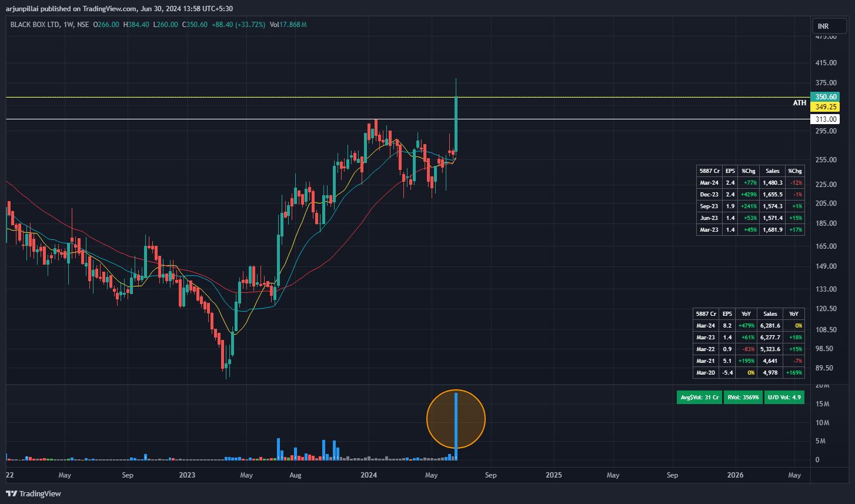
Task: Click the +195% YoY cell
Action: pos(746,361)
